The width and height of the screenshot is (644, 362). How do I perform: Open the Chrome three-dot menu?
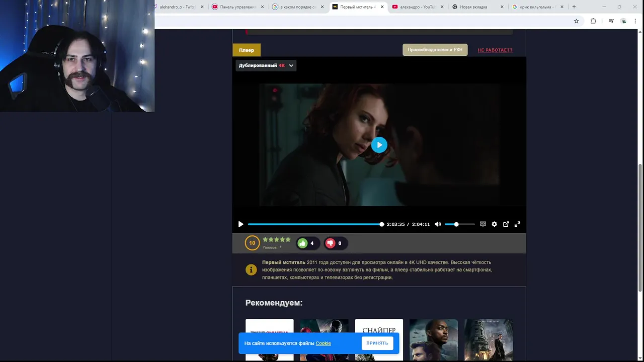click(x=635, y=21)
